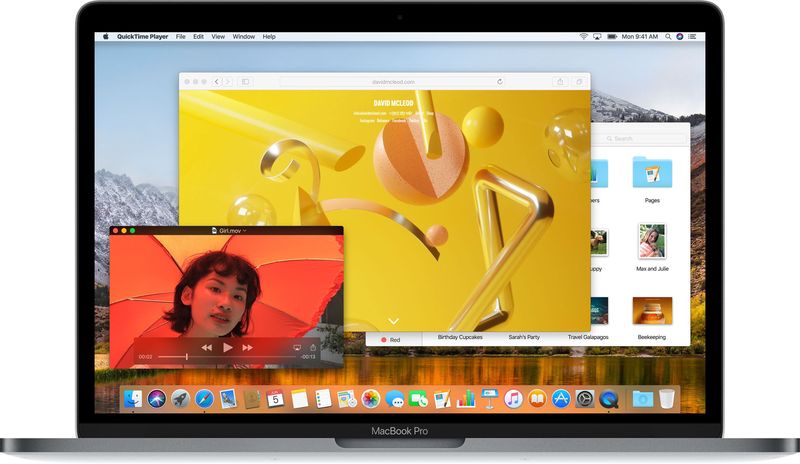Open iTunes music note icon in Dock
This screenshot has height=464, width=800.
[x=513, y=399]
